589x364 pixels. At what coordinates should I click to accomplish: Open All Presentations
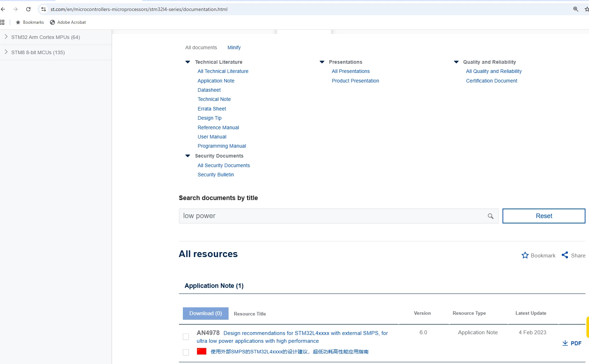pyautogui.click(x=350, y=71)
